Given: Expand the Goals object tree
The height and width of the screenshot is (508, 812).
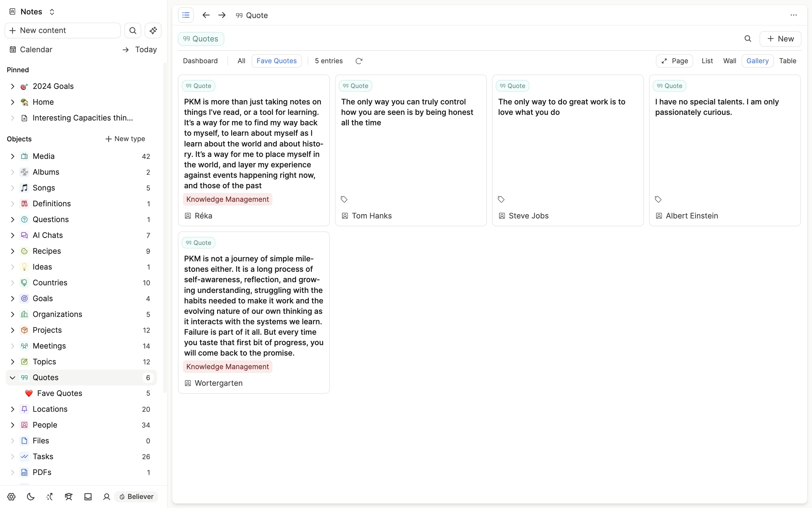Looking at the screenshot, I should click(12, 298).
